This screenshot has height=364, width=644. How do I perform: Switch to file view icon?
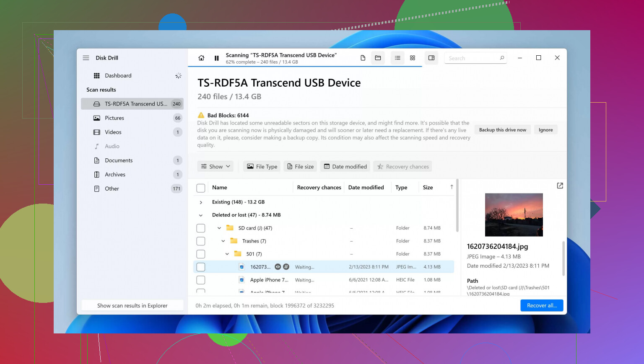363,58
